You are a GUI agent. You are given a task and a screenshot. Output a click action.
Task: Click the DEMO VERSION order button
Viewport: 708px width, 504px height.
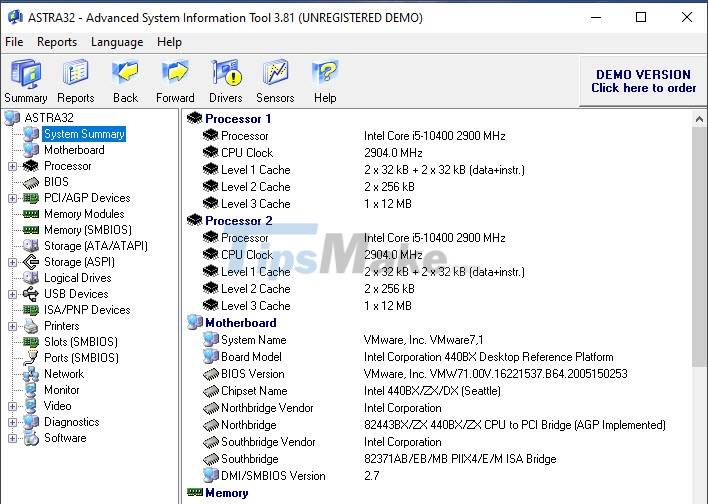tap(643, 81)
